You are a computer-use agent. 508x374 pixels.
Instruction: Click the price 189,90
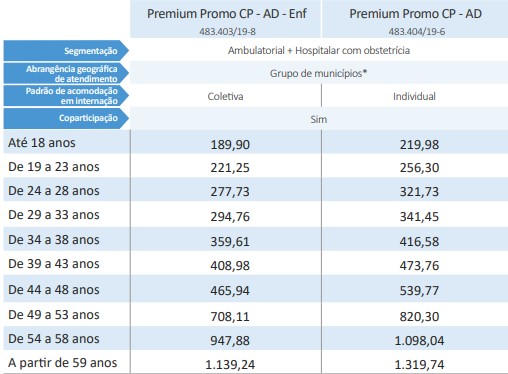(x=230, y=145)
